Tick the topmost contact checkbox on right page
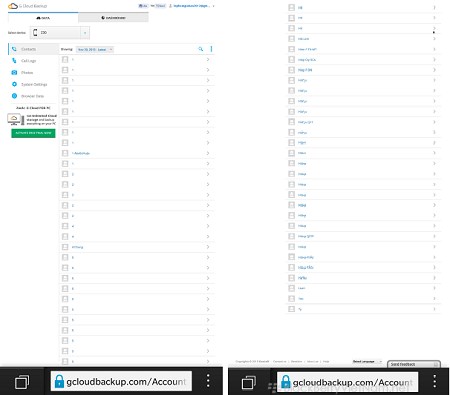Viewport: 450px width, 395px height. pos(292,7)
